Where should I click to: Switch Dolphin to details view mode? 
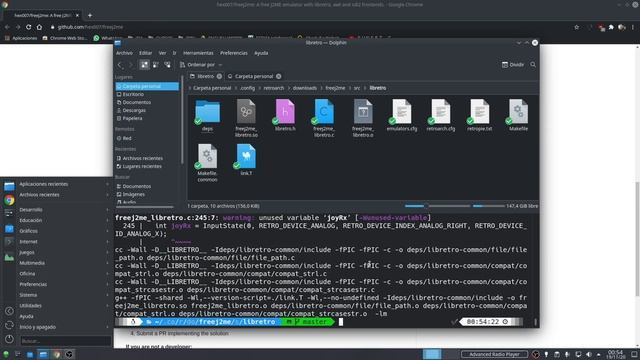coord(167,64)
